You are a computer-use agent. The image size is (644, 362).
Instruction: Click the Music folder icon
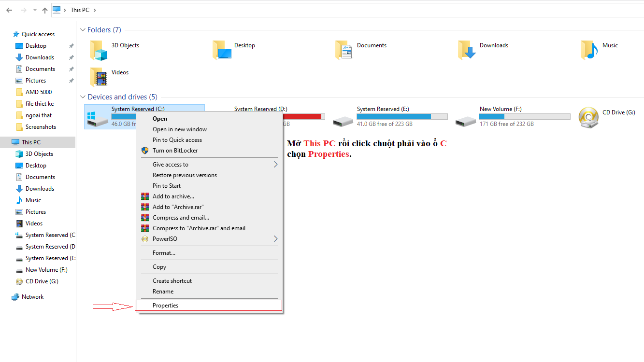[x=589, y=50]
